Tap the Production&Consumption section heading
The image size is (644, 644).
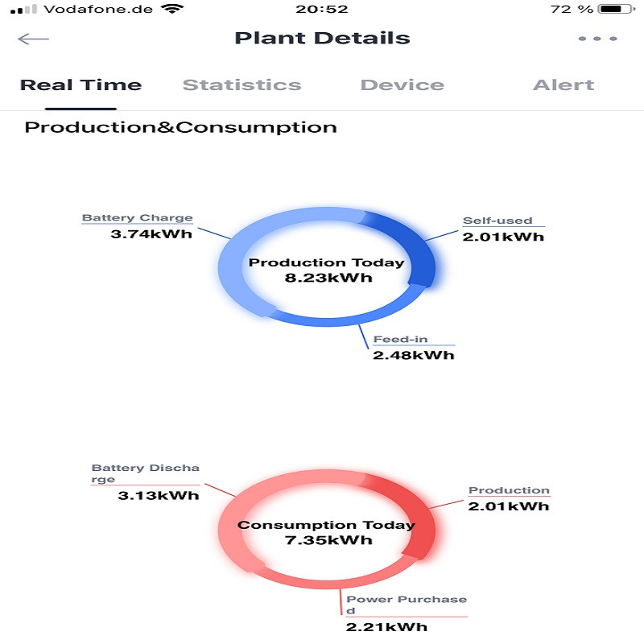180,127
